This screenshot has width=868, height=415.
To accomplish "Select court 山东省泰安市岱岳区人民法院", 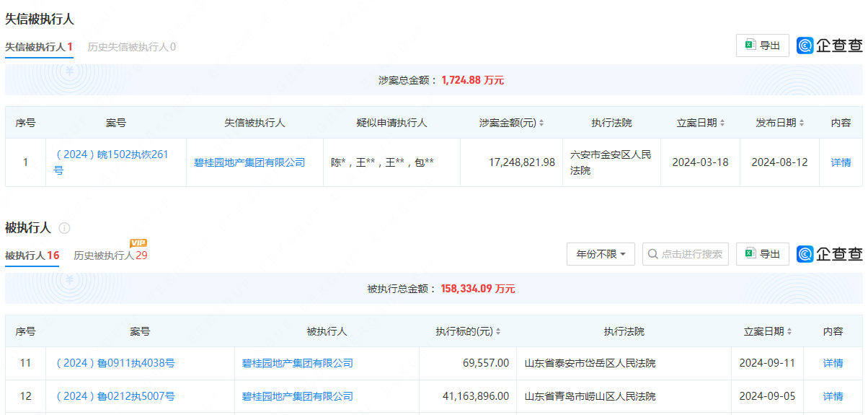I will click(x=590, y=363).
